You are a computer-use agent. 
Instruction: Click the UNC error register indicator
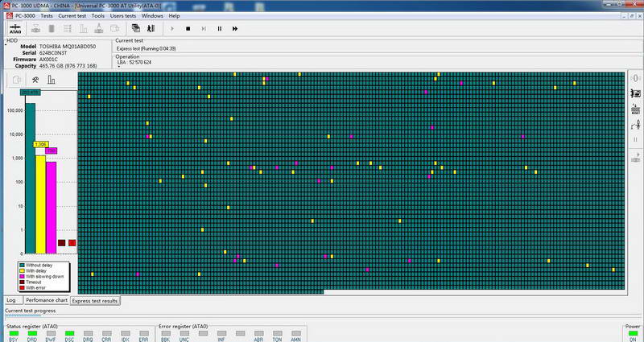tap(184, 333)
